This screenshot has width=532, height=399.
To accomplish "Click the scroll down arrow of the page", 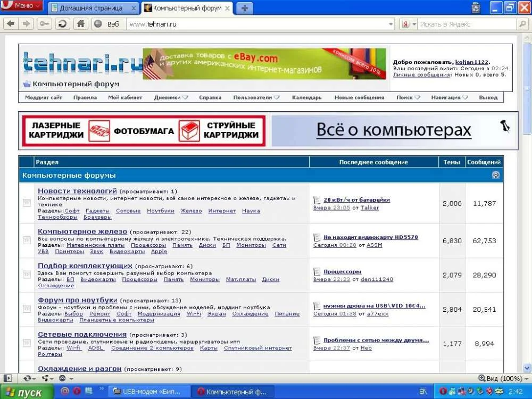I will [527, 368].
